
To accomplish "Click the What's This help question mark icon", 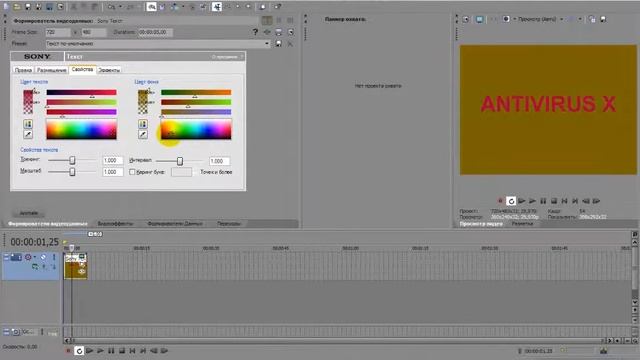I will [256, 32].
